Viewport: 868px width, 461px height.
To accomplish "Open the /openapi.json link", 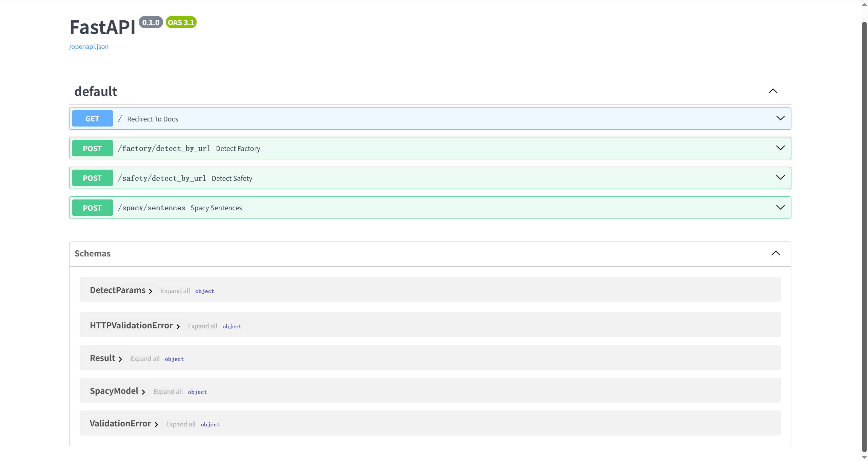I will coord(89,46).
